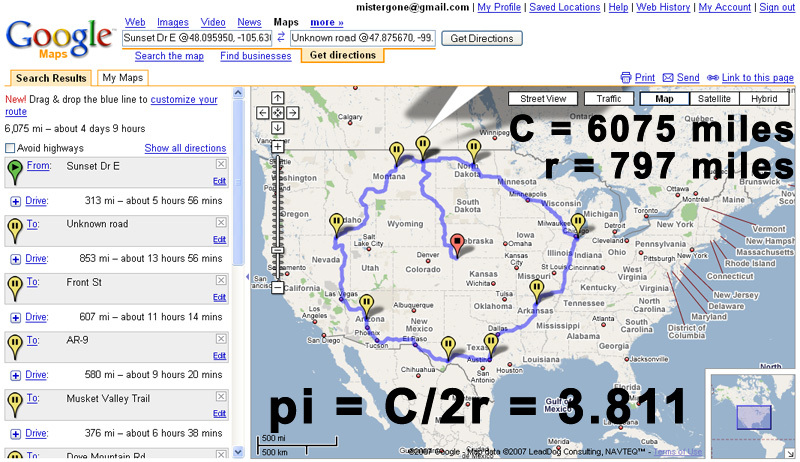
Task: Expand the 853 mi Drive step
Action: (x=16, y=260)
